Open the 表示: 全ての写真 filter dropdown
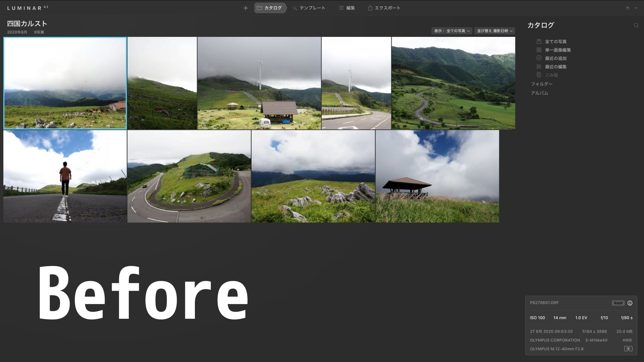This screenshot has width=644, height=362. 451,31
